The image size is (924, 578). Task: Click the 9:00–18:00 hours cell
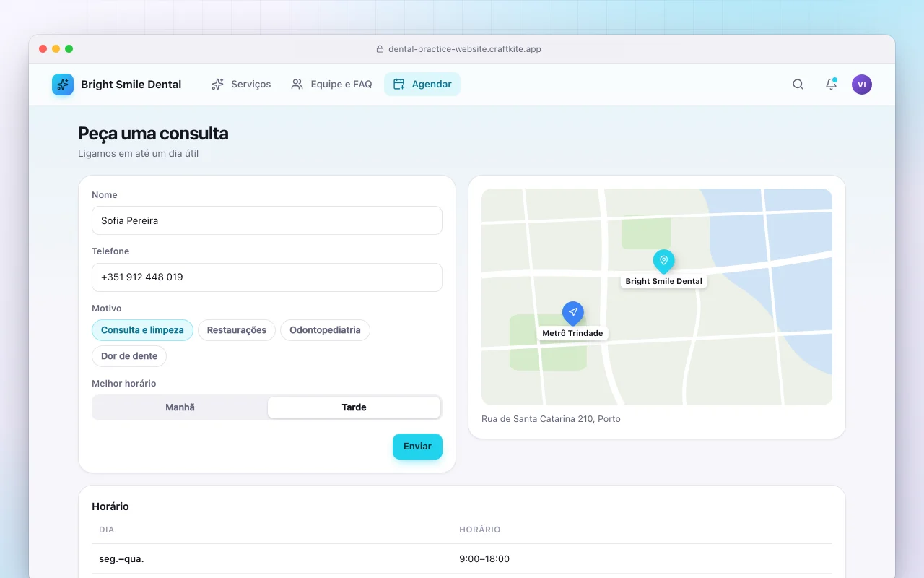click(484, 558)
